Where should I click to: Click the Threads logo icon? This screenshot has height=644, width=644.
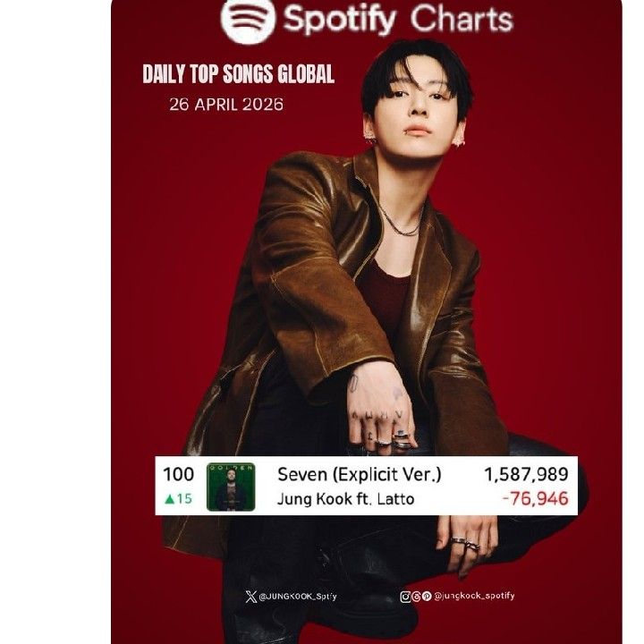click(x=417, y=597)
